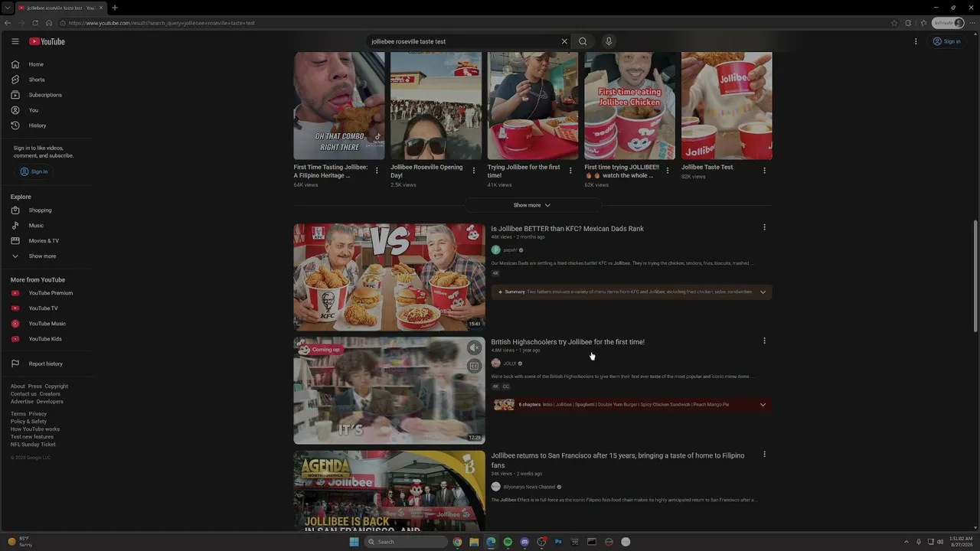Reload the page with the refresh button
This screenshot has height=551, width=980.
35,23
